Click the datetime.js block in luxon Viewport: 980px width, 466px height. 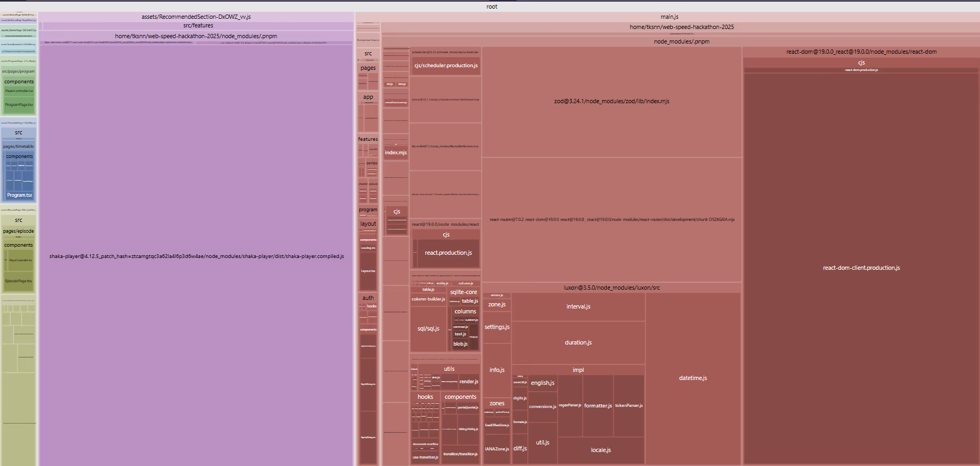693,378
